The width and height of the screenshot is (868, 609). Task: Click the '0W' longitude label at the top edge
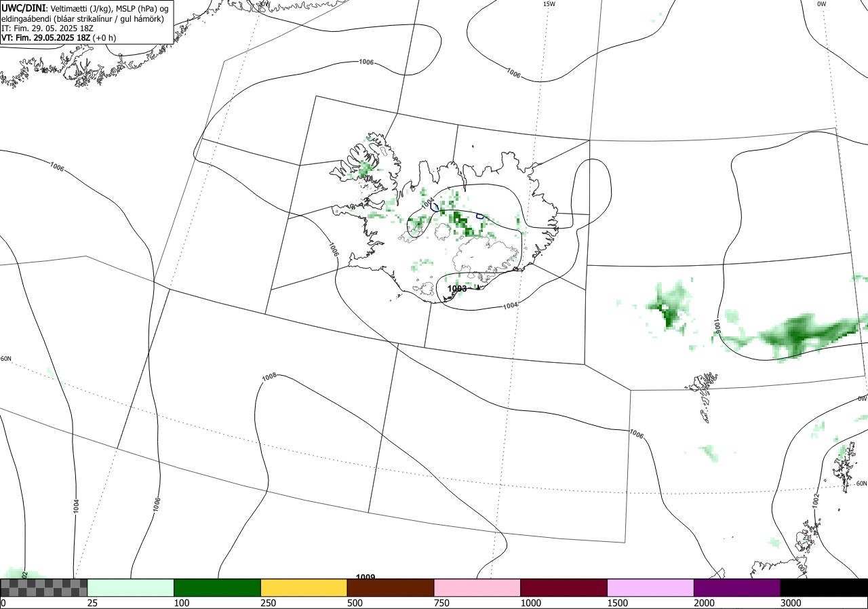click(x=822, y=4)
